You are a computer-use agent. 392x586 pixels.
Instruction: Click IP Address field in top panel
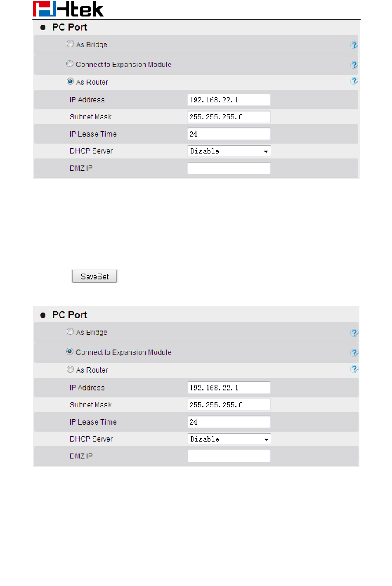pyautogui.click(x=229, y=100)
